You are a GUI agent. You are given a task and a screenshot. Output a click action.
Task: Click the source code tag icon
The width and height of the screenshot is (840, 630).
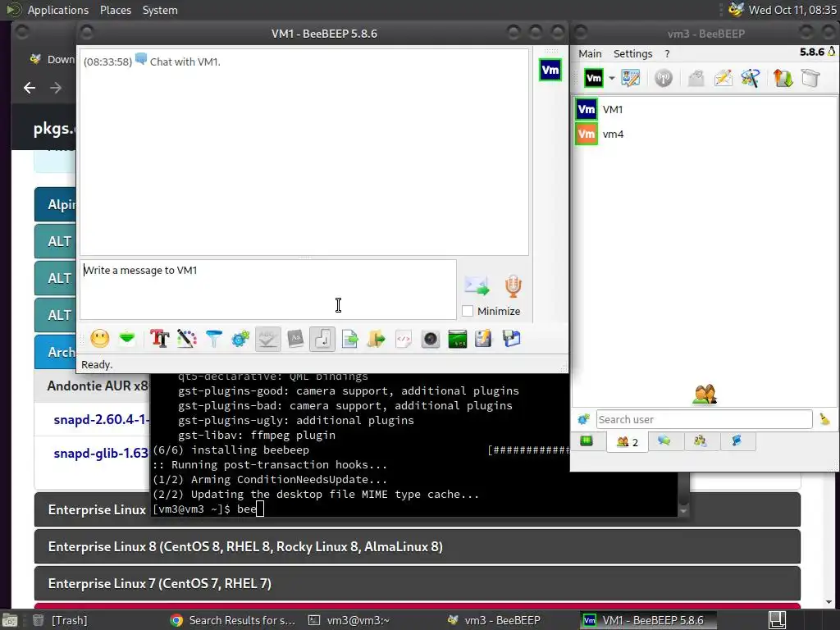[x=404, y=339]
